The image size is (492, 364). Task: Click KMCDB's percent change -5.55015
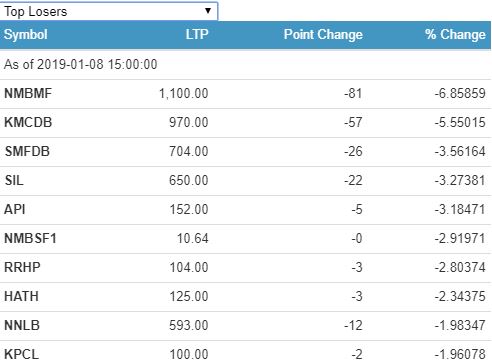point(460,122)
